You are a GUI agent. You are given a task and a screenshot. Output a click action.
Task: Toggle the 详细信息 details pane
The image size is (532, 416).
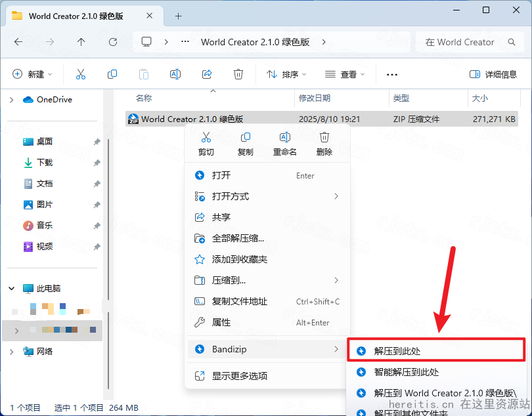click(493, 74)
